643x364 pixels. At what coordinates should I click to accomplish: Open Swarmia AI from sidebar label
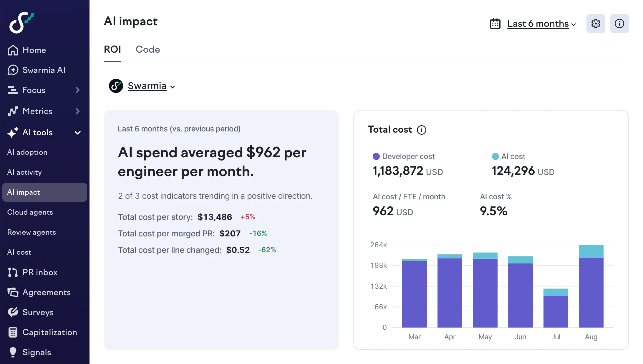point(44,70)
